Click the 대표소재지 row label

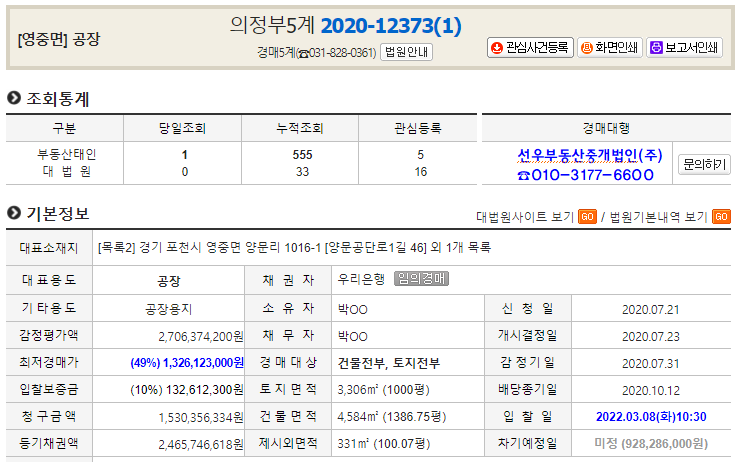(x=49, y=248)
